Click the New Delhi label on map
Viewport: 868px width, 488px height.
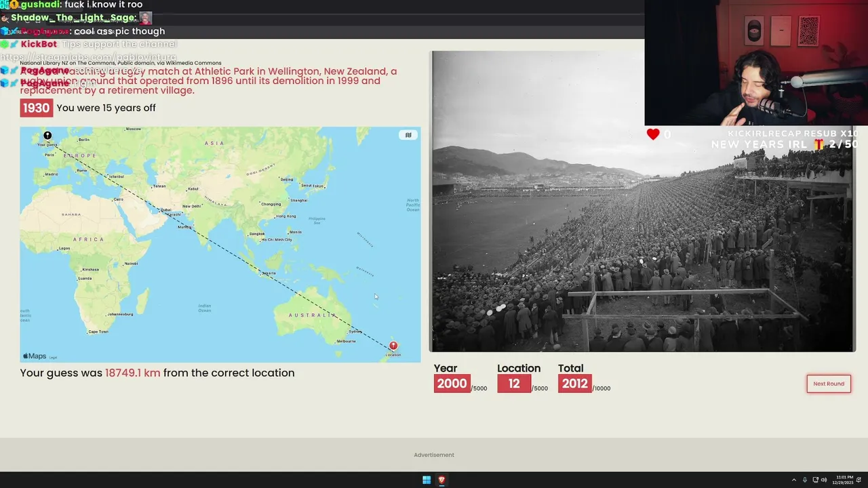[192, 206]
